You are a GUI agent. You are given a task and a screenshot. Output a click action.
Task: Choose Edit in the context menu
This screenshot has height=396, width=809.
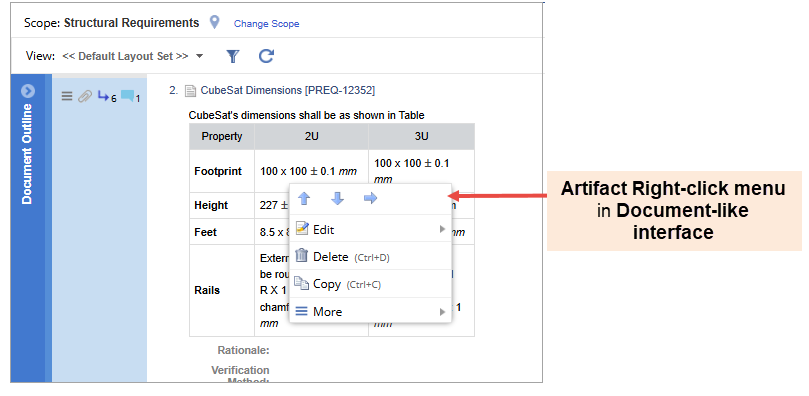370,229
